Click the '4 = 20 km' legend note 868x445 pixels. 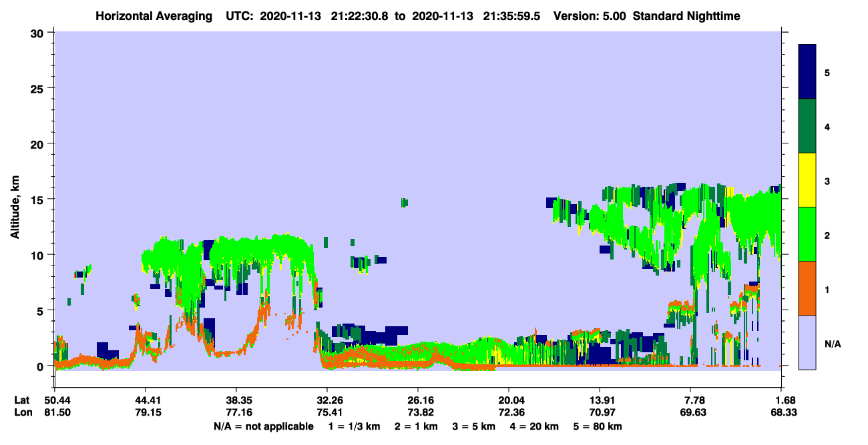point(535,426)
